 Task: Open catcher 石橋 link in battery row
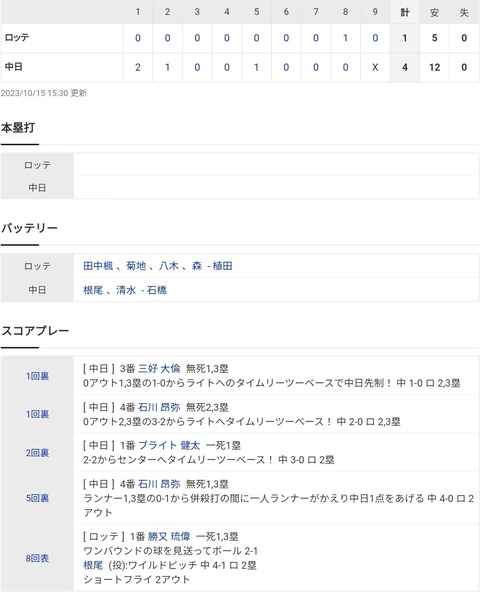tap(157, 290)
